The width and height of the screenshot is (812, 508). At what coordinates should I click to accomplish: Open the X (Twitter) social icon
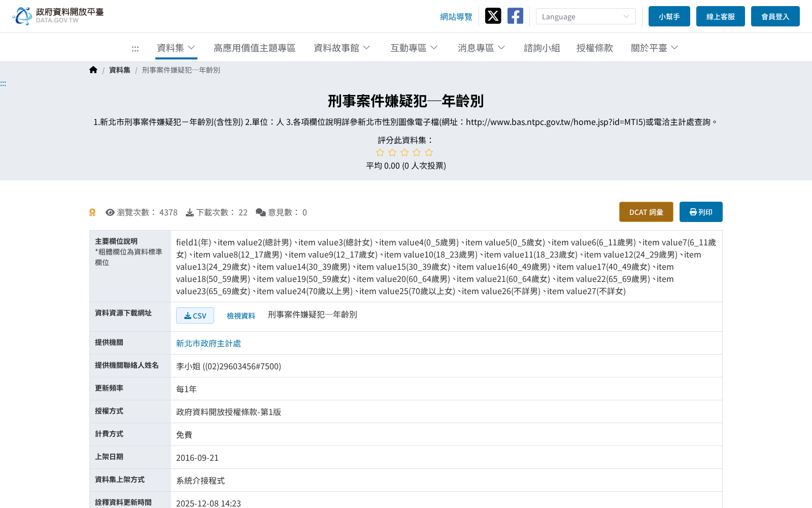click(493, 16)
